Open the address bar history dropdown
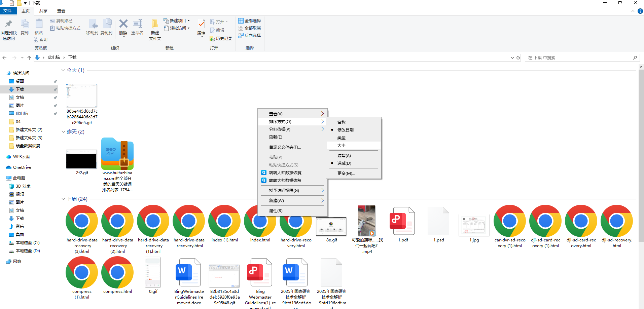This screenshot has height=309, width=644. [x=512, y=58]
